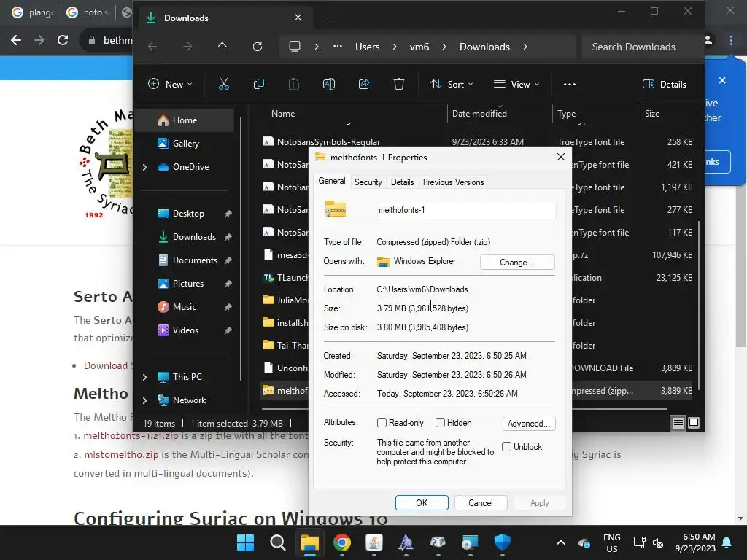The width and height of the screenshot is (747, 560).
Task: Switch to large thumbnails view icon in status bar
Action: click(x=694, y=423)
